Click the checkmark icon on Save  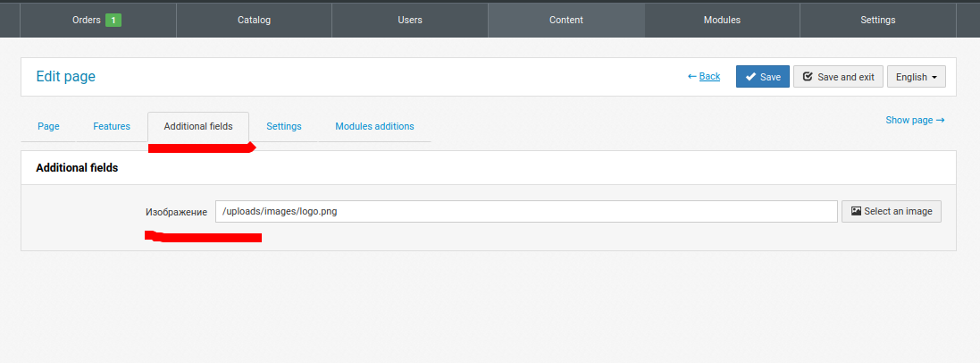[750, 76]
